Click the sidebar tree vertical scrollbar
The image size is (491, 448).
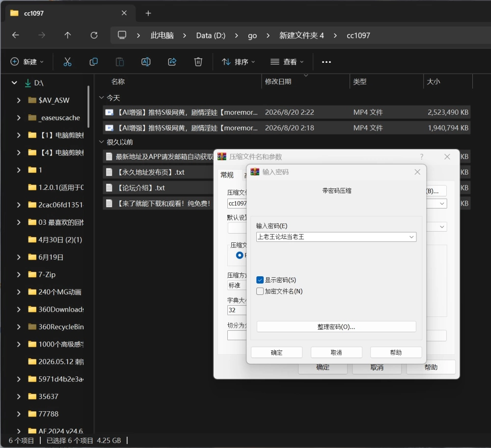pos(88,106)
